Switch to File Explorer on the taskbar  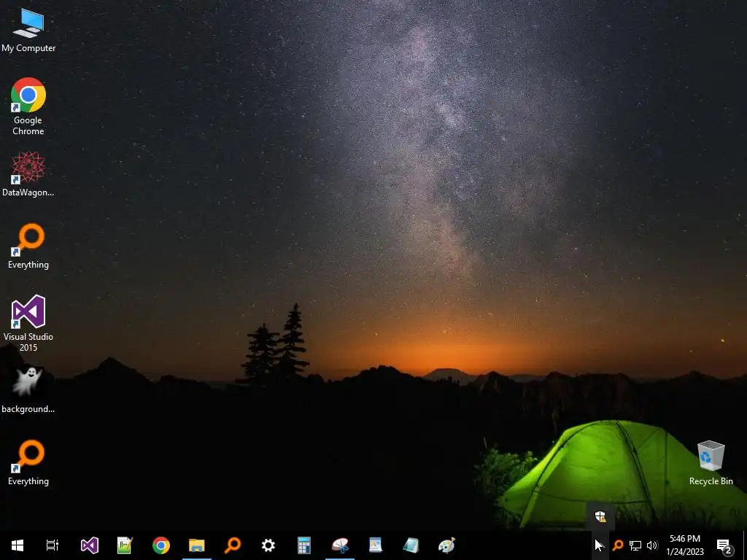pos(197,545)
